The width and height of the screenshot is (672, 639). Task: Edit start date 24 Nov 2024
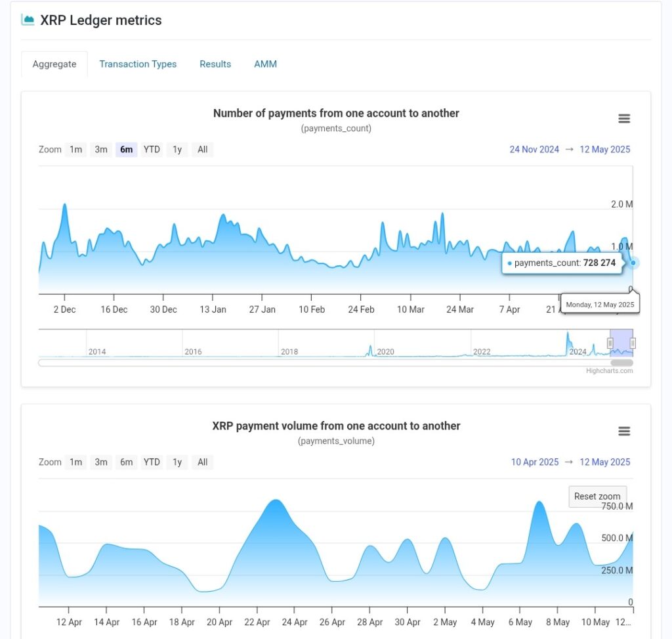[534, 149]
